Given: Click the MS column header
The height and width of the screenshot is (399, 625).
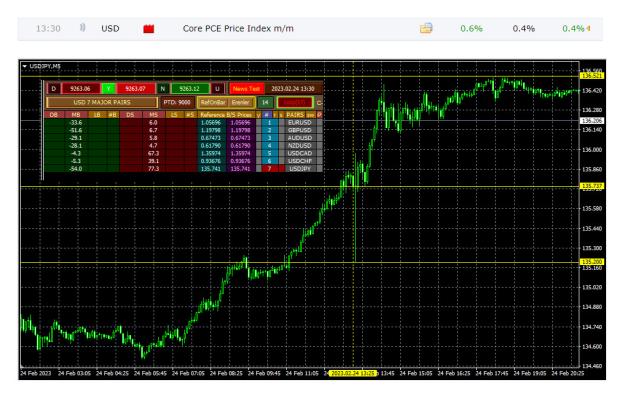Looking at the screenshot, I should (x=153, y=115).
